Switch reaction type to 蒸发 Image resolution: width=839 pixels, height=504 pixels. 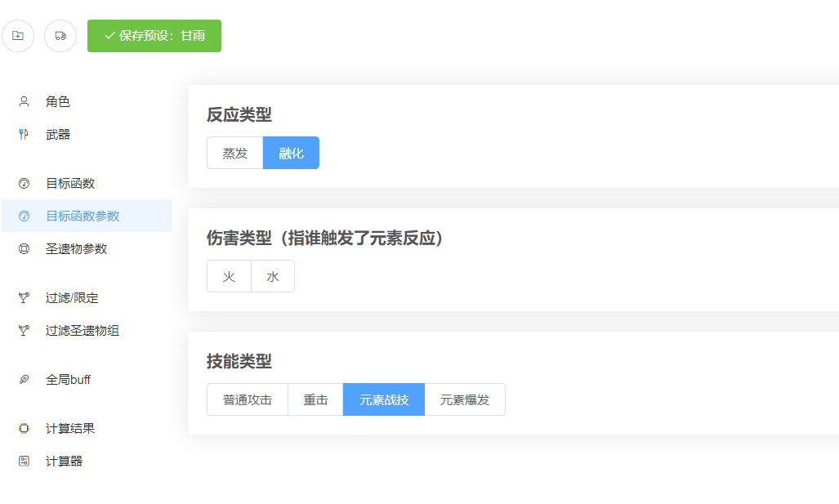pos(234,153)
